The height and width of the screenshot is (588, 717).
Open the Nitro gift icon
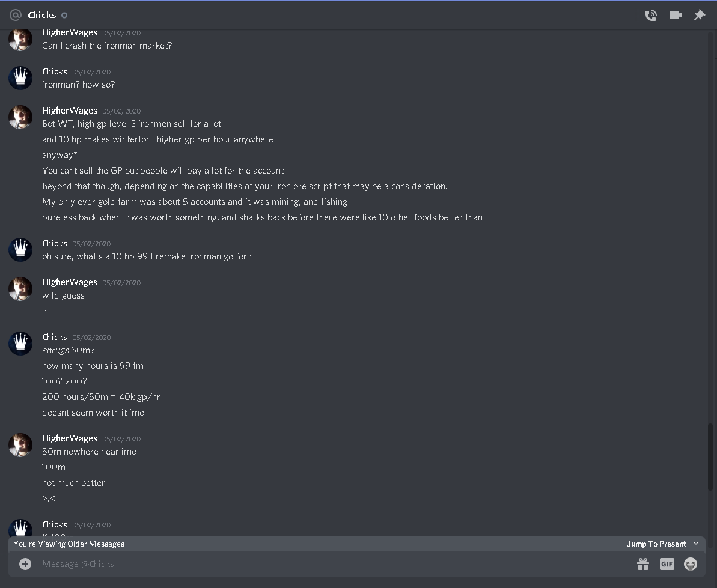[x=643, y=564]
